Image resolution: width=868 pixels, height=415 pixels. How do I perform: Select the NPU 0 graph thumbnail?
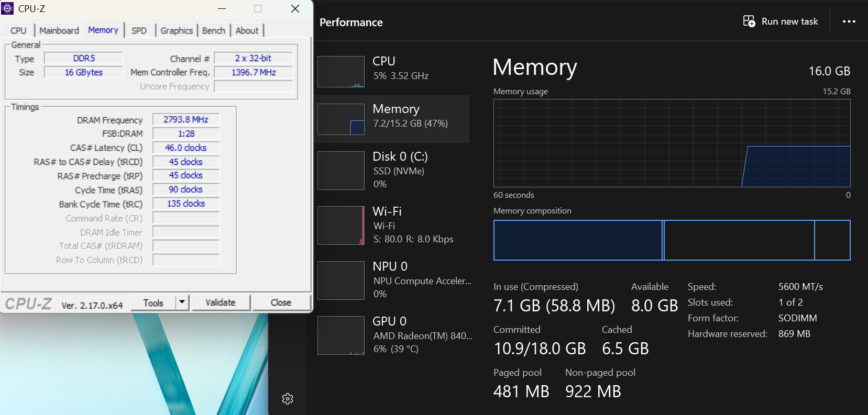pos(341,281)
